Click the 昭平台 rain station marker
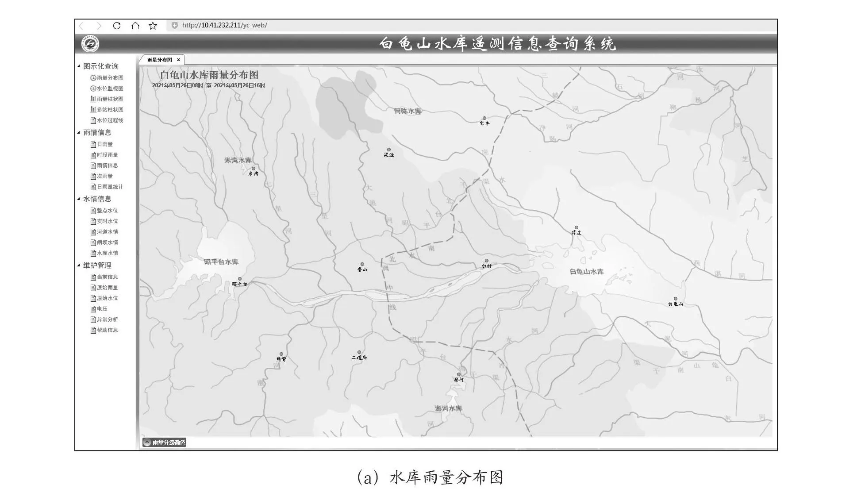Viewport: 857px width, 504px height. (240, 279)
